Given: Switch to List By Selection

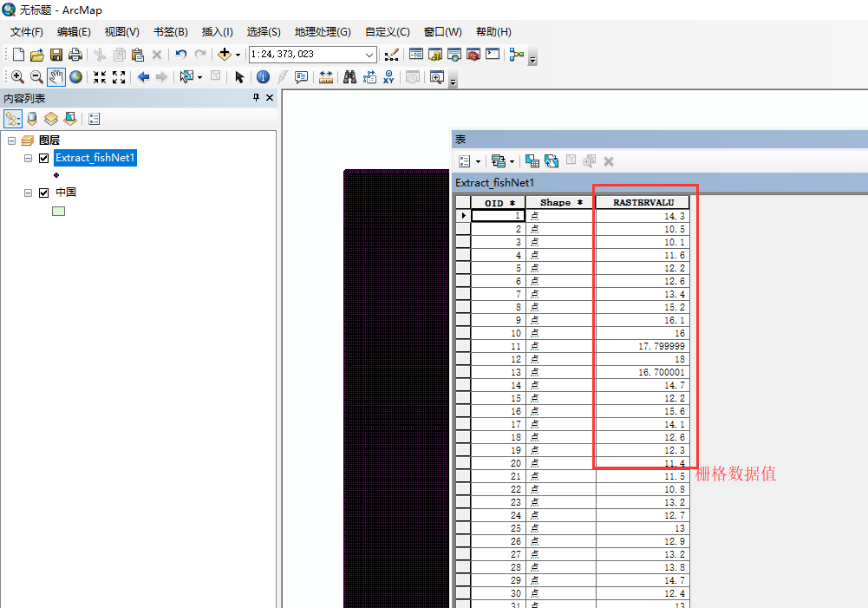Looking at the screenshot, I should tap(70, 119).
